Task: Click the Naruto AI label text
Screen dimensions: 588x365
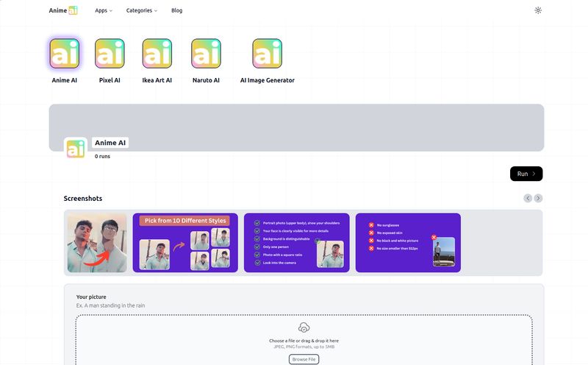Action: [206, 80]
